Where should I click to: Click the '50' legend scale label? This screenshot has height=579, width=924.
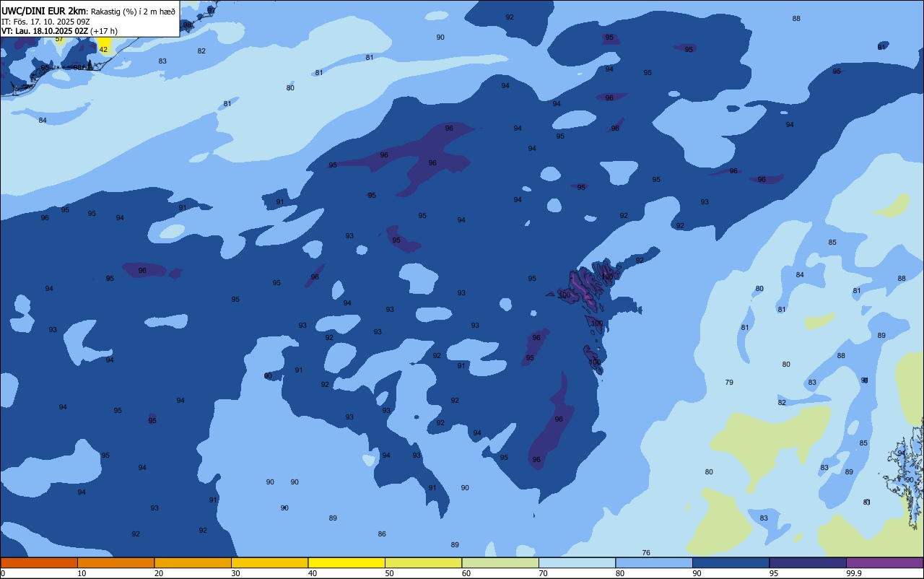pyautogui.click(x=389, y=573)
